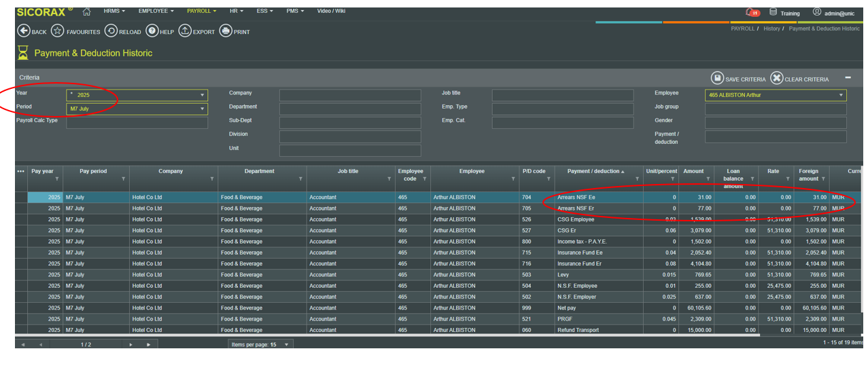Screen dimensions: 868x368
Task: Select the CSG Employee row
Action: (438, 219)
